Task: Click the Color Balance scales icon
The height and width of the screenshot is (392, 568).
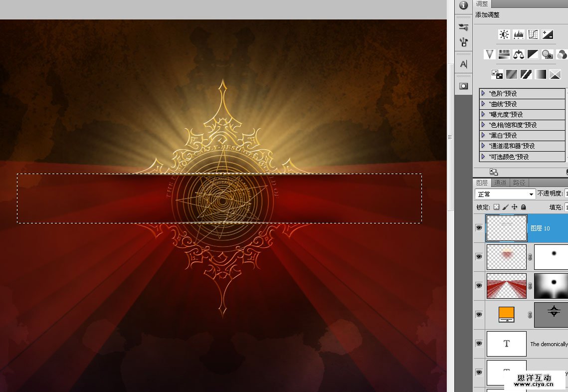Action: pos(519,54)
